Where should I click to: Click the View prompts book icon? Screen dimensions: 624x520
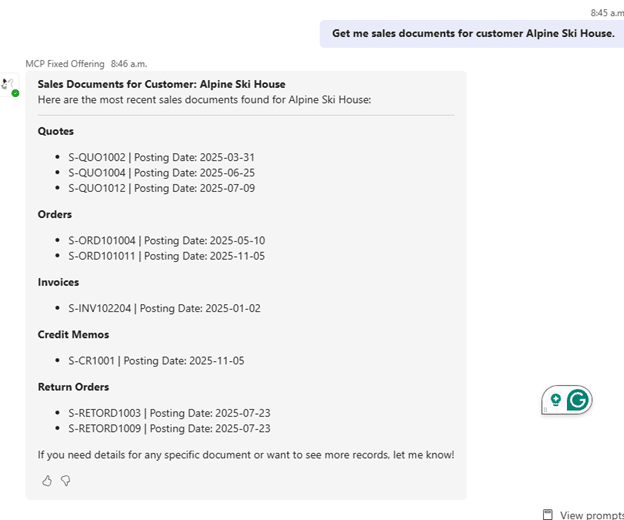tap(548, 514)
